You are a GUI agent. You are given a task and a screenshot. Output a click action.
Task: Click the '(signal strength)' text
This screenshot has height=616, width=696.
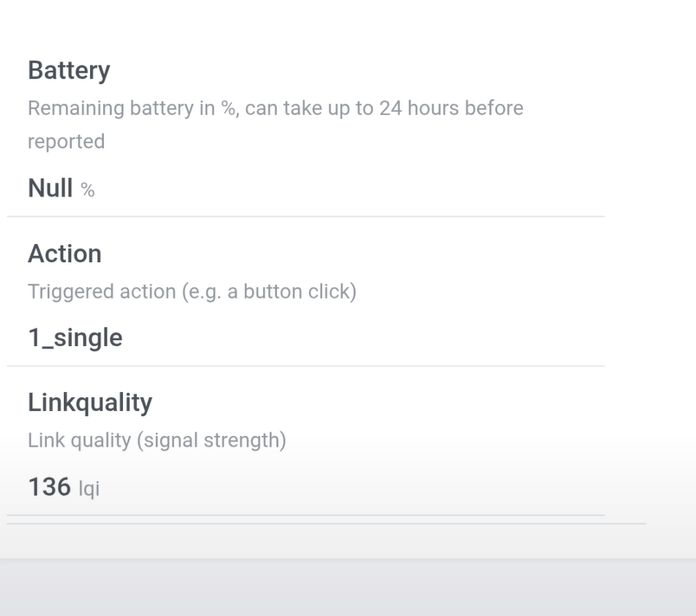click(210, 440)
